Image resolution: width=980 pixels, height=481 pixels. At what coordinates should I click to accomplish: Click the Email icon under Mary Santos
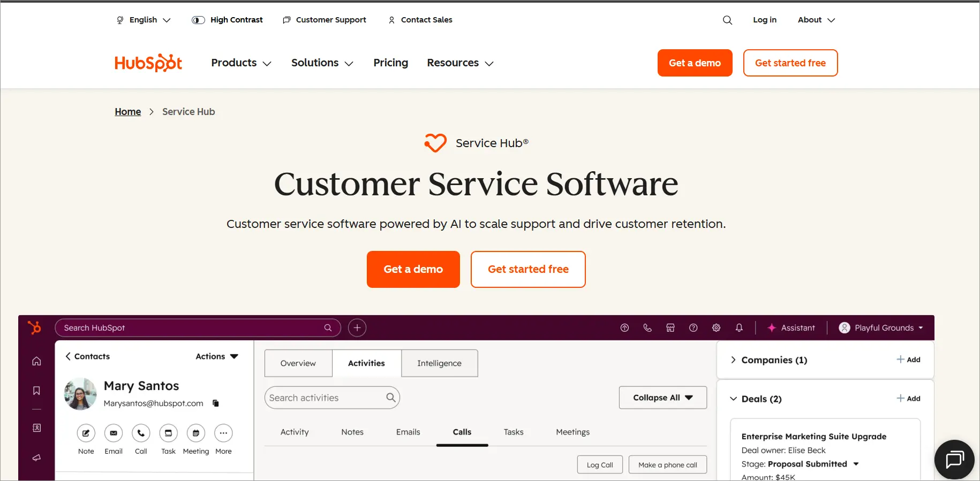point(114,433)
